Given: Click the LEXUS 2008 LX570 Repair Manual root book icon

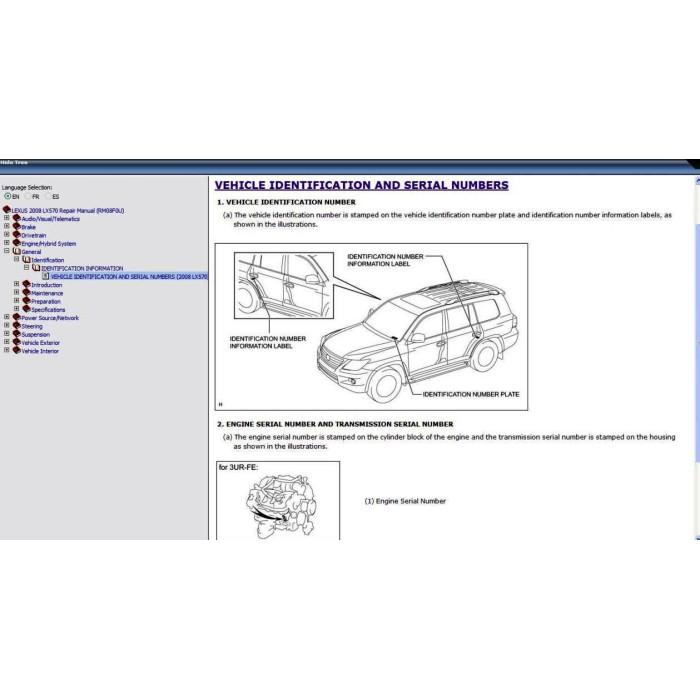Looking at the screenshot, I should point(6,210).
